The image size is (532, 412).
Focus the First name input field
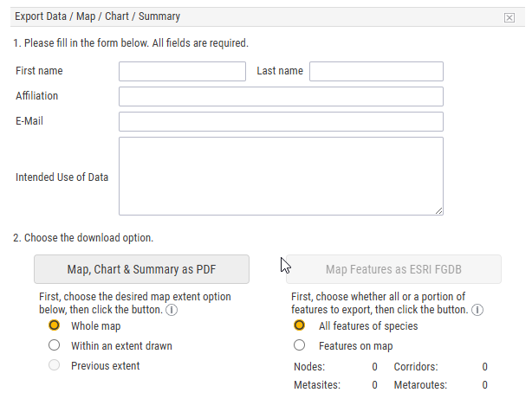coord(182,72)
